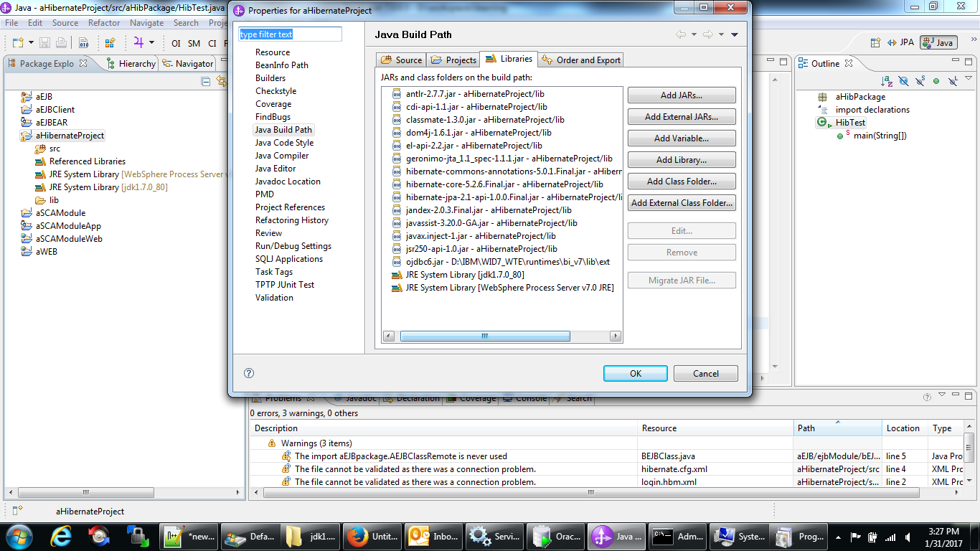The image size is (980, 551).
Task: Click Add External Class Folder... button
Action: [682, 202]
